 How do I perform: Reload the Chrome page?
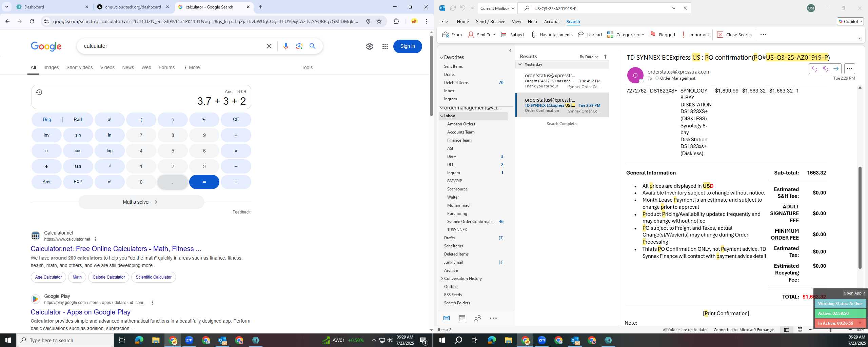point(32,21)
